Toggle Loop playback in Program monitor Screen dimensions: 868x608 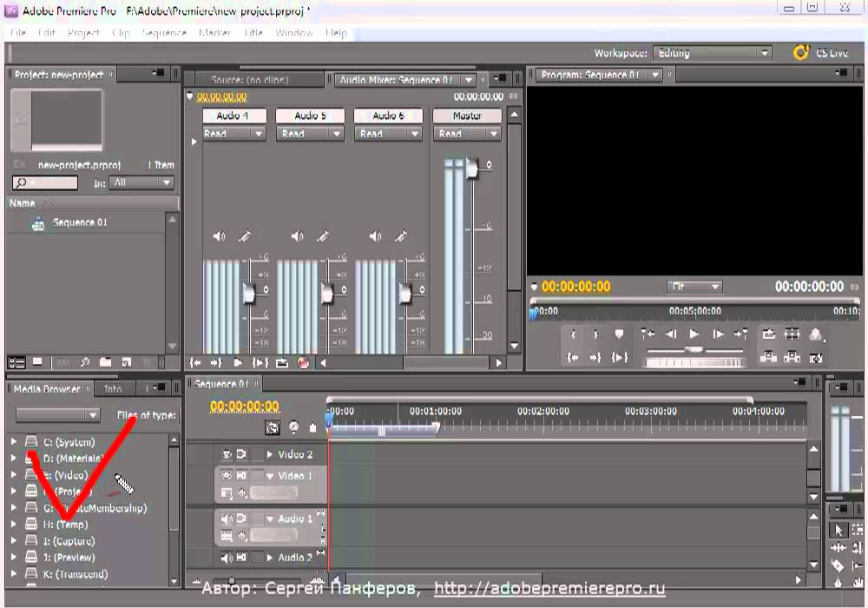[768, 334]
